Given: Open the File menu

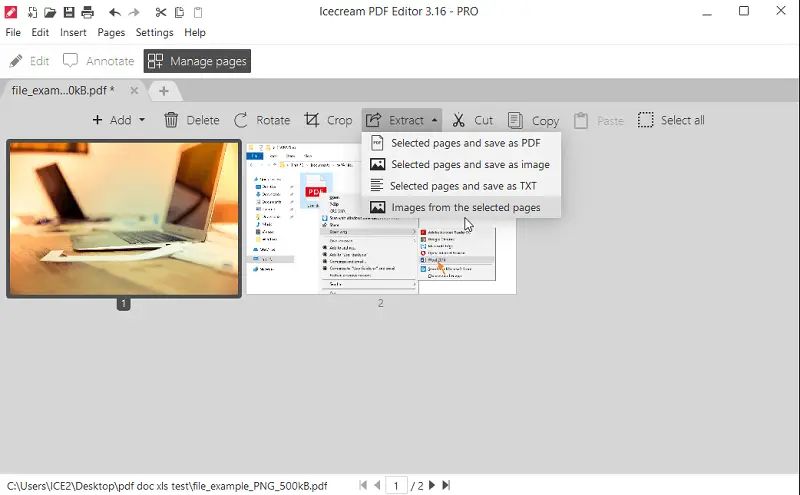Looking at the screenshot, I should (13, 32).
